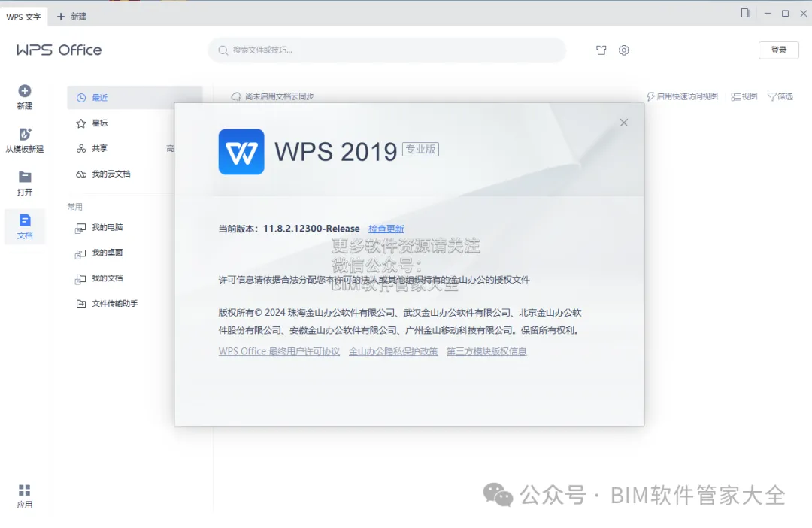Screen dimensions: 812x528
Task: Click the WPS Office logo
Action: point(59,50)
